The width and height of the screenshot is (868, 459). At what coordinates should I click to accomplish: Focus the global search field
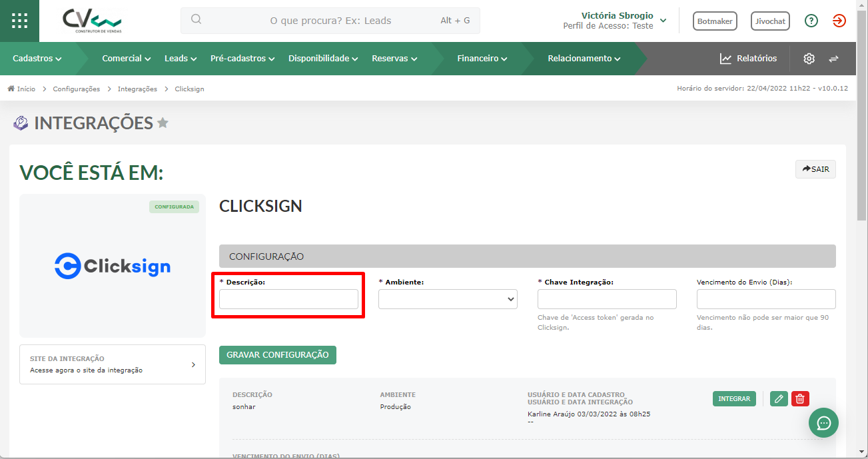coord(330,21)
